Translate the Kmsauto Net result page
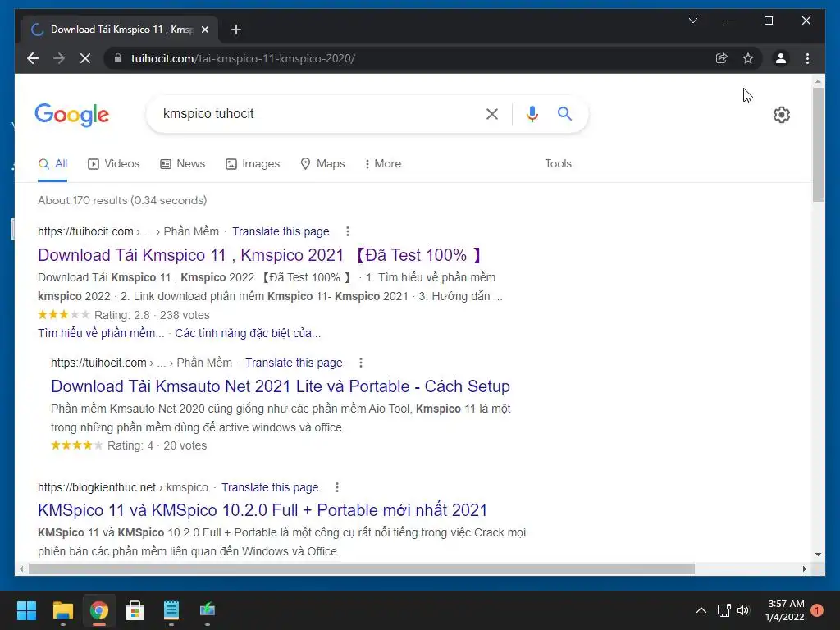The image size is (840, 630). [294, 363]
